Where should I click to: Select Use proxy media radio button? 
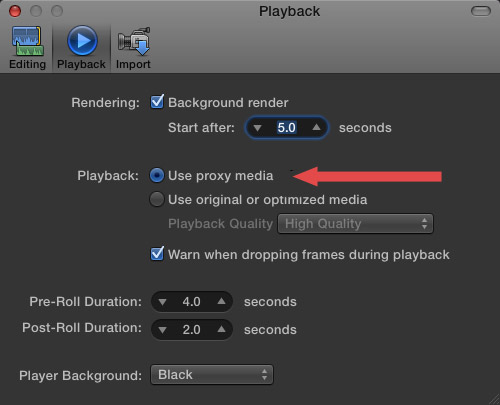pos(157,175)
